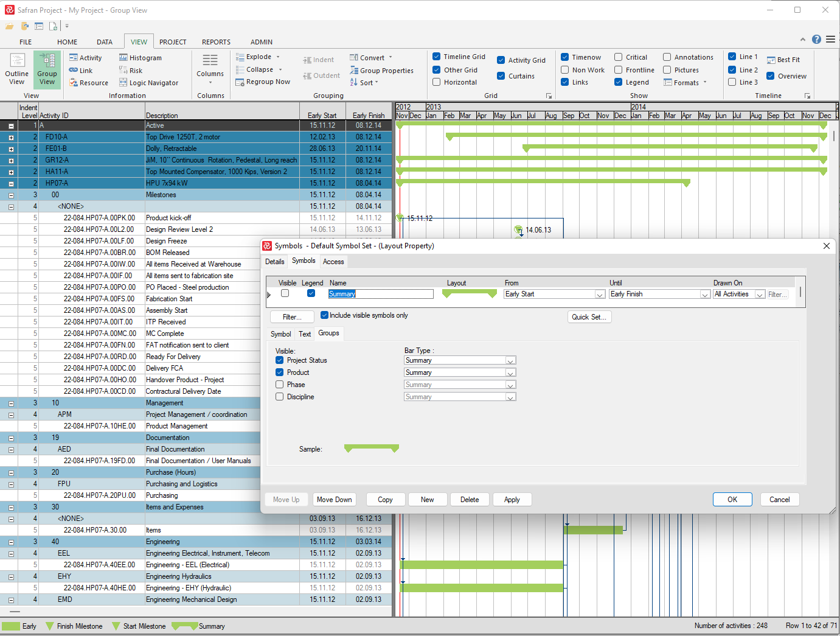Click the Summary name input field
Image resolution: width=840 pixels, height=636 pixels.
point(381,294)
